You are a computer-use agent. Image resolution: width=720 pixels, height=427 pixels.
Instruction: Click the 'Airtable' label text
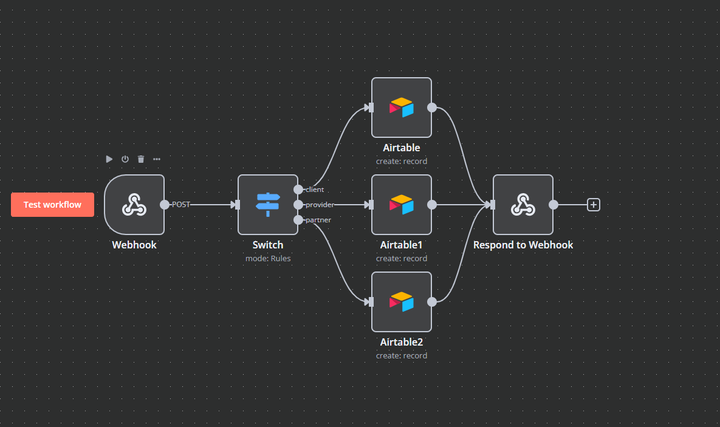[x=401, y=147]
